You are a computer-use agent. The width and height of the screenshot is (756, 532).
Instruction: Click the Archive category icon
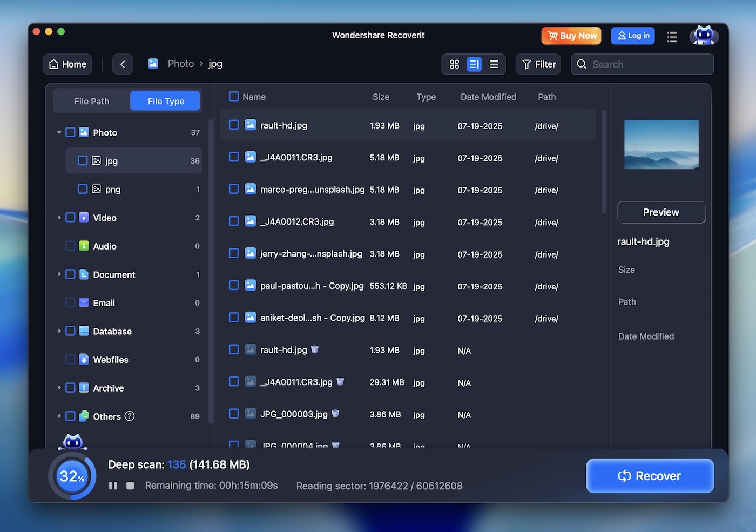(x=84, y=388)
